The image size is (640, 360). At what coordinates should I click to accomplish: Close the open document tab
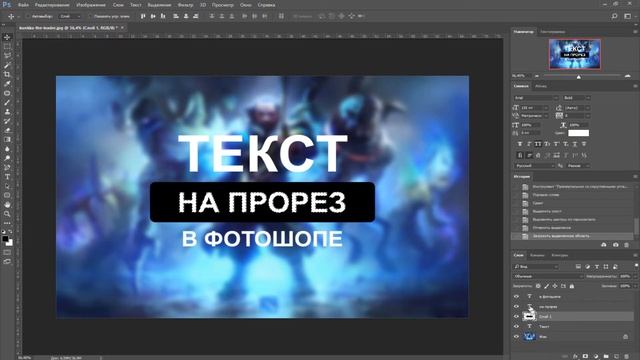[x=122, y=28]
